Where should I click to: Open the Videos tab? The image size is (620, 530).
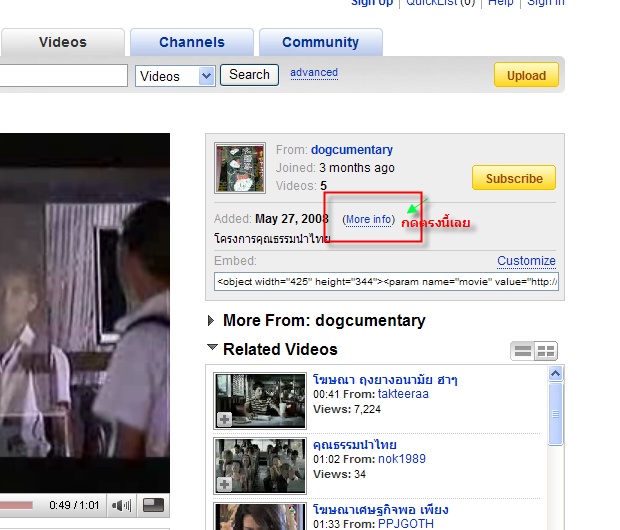point(62,42)
